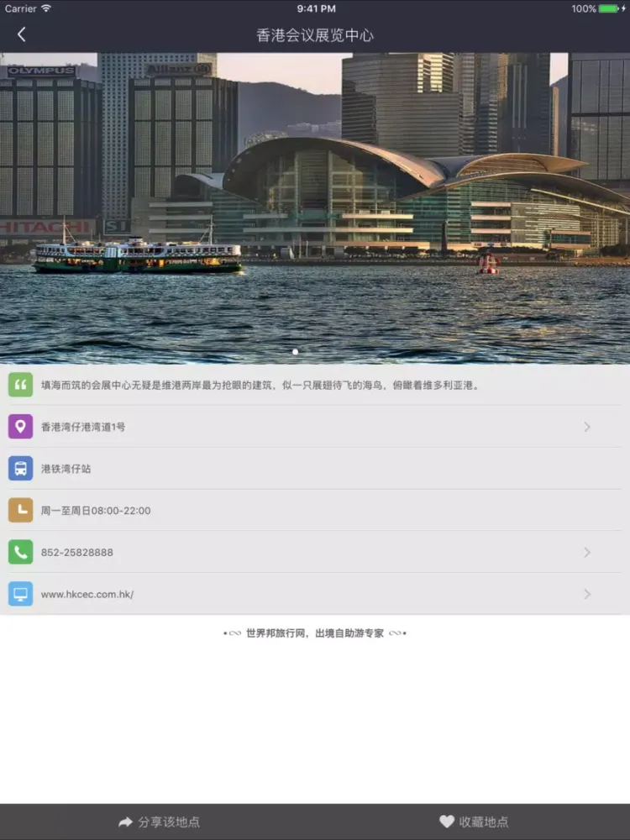
Task: Tap the photo carousel page dot
Action: pyautogui.click(x=295, y=352)
